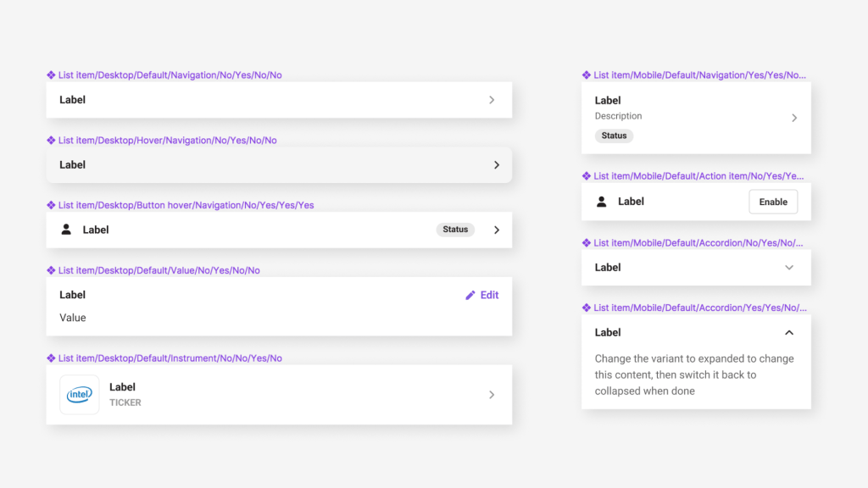868x488 pixels.
Task: Click the Enable button
Action: click(x=772, y=202)
